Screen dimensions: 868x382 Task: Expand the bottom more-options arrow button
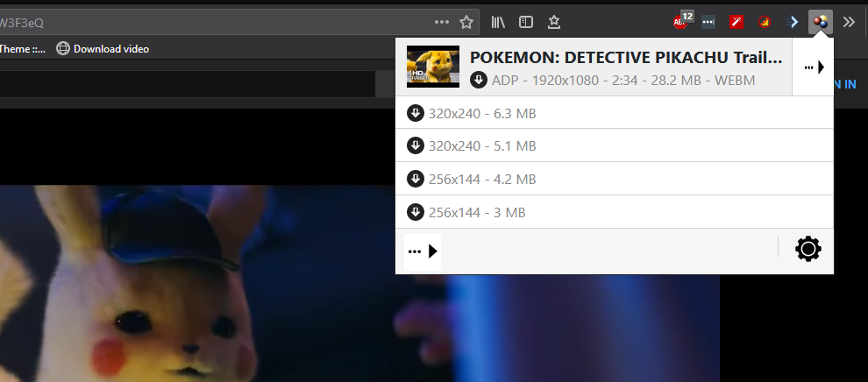pos(423,251)
